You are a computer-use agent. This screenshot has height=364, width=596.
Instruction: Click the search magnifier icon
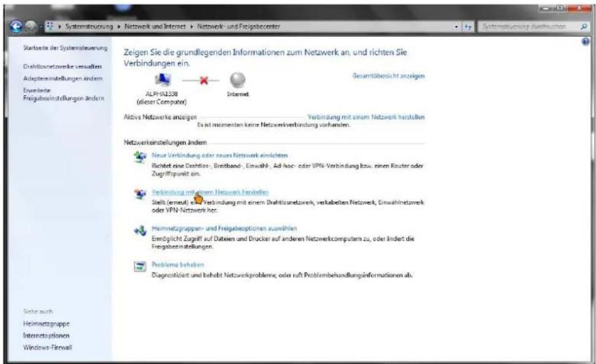click(584, 27)
